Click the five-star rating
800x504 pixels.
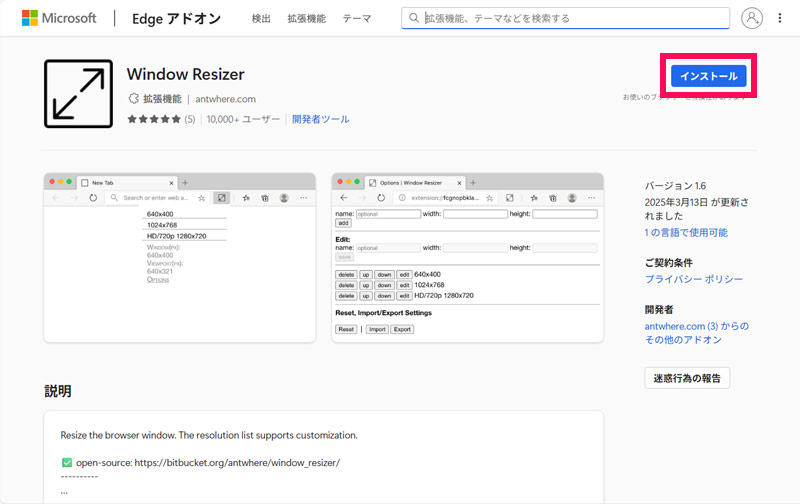(x=154, y=119)
